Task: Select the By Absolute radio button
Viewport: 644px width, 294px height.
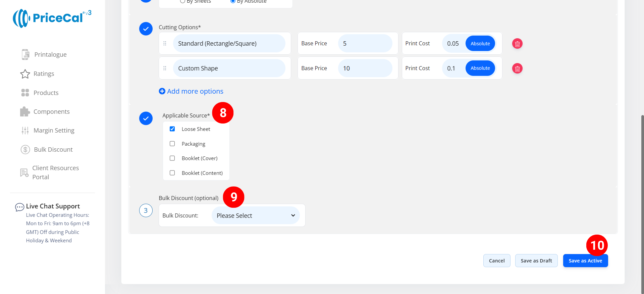Action: pos(233,1)
